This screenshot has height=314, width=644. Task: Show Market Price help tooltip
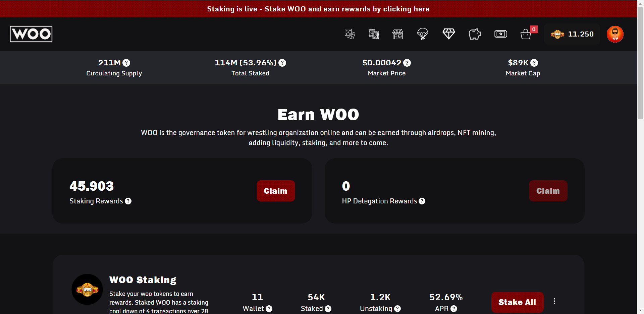(x=407, y=63)
